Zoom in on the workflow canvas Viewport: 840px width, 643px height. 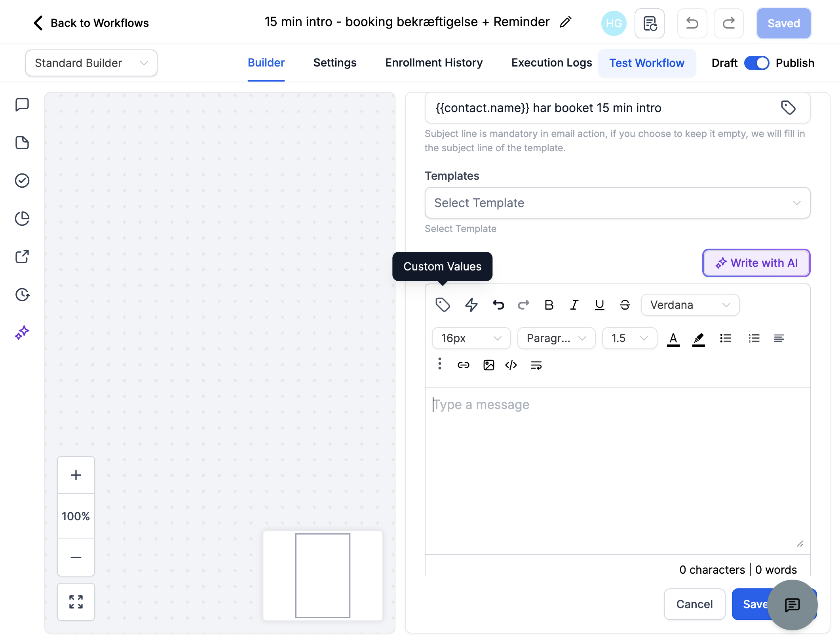point(76,475)
